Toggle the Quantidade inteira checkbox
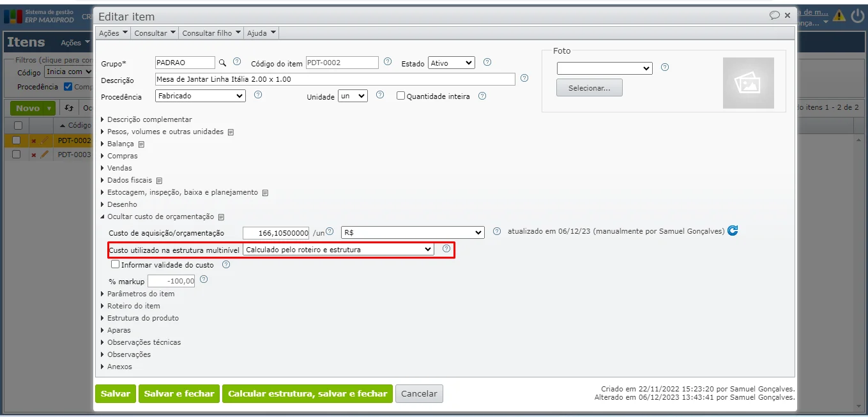Viewport: 868px width, 417px height. (400, 96)
